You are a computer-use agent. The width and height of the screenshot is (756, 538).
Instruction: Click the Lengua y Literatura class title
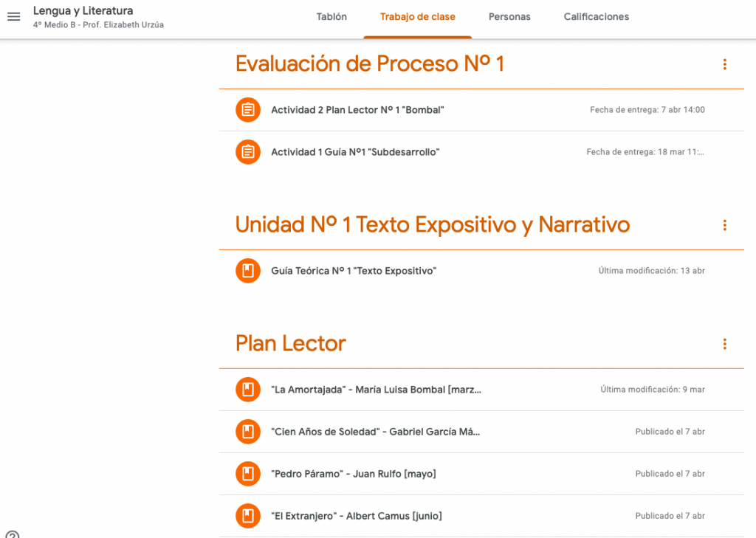tap(83, 11)
